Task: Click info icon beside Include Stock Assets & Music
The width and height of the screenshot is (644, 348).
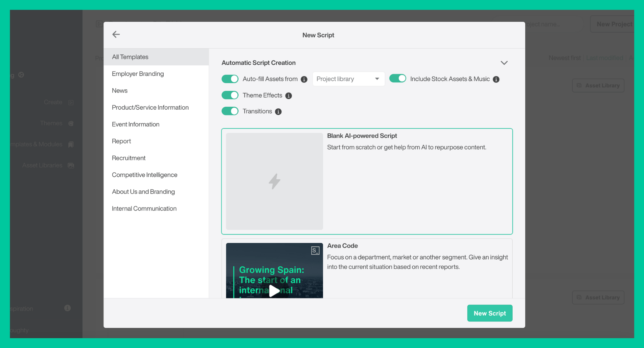Action: 496,79
